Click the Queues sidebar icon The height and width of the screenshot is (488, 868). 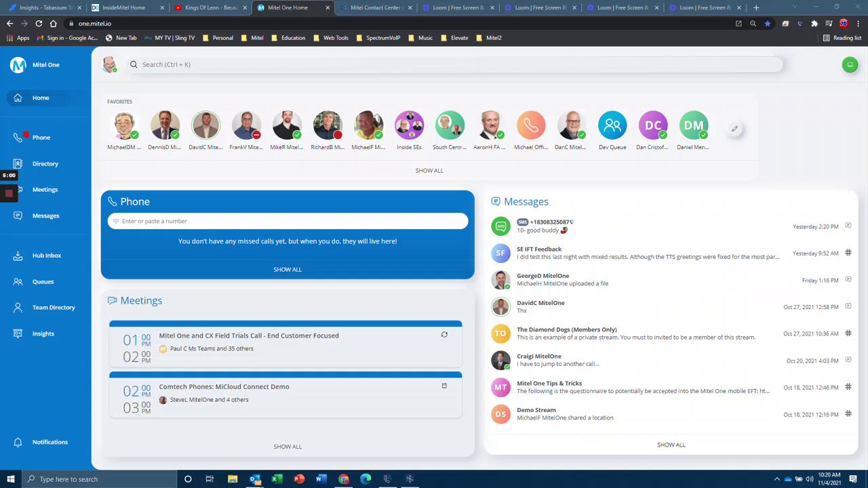[18, 281]
